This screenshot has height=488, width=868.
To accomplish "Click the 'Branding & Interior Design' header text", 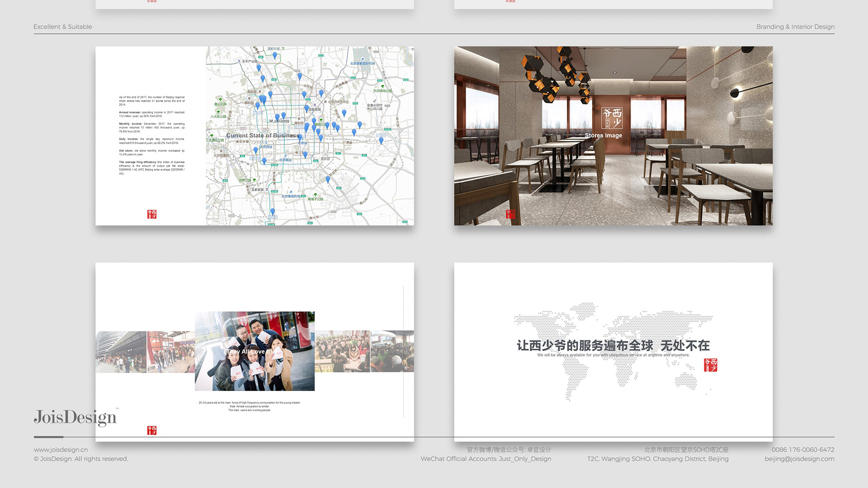I will pyautogui.click(x=795, y=27).
